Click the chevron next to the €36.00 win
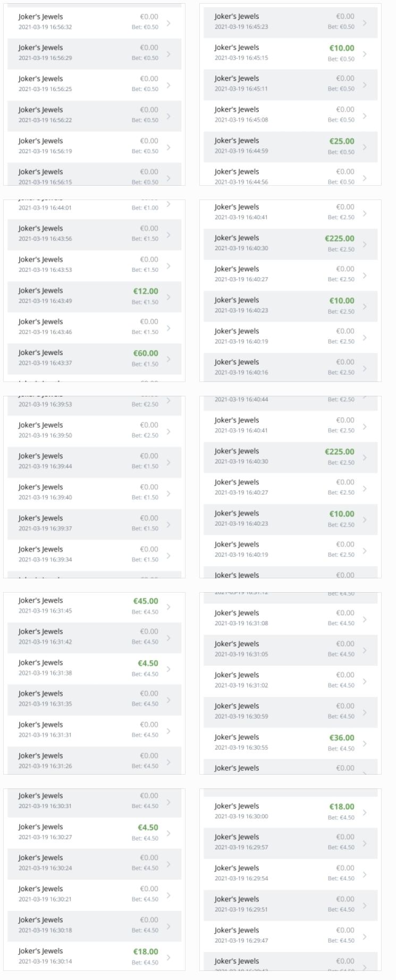Viewport: 396px width, 980px height. pos(365,744)
